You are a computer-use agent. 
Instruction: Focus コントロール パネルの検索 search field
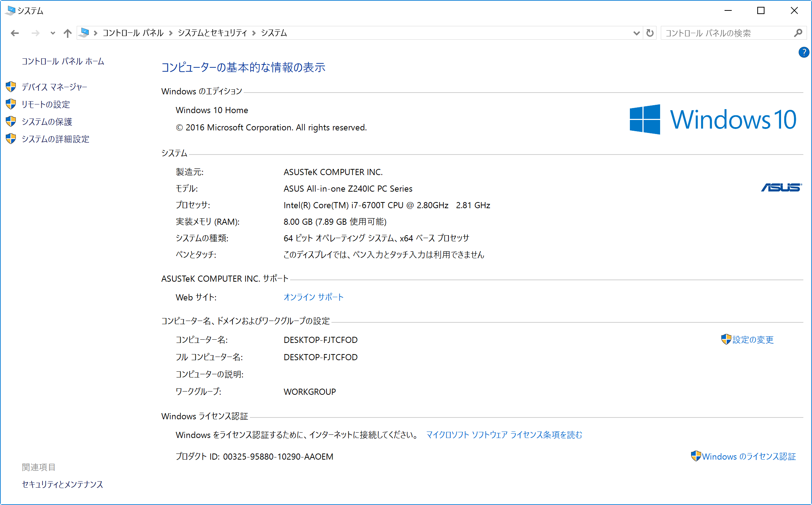click(x=727, y=33)
